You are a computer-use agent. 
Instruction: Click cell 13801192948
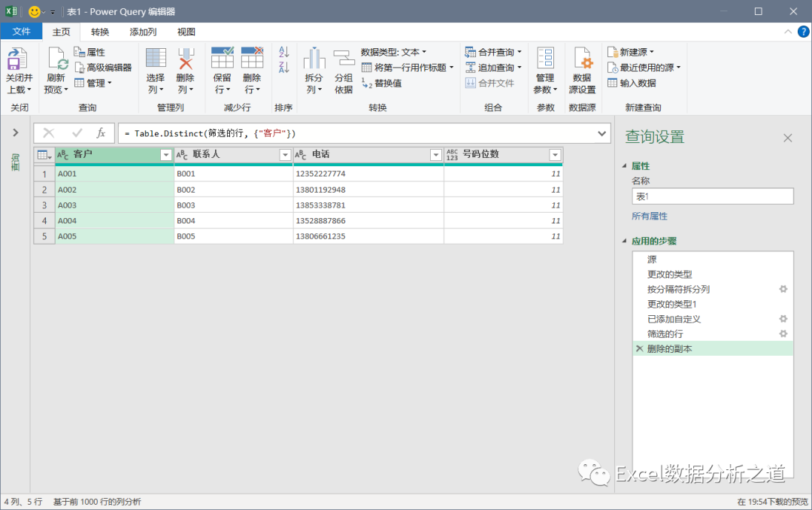click(x=368, y=190)
